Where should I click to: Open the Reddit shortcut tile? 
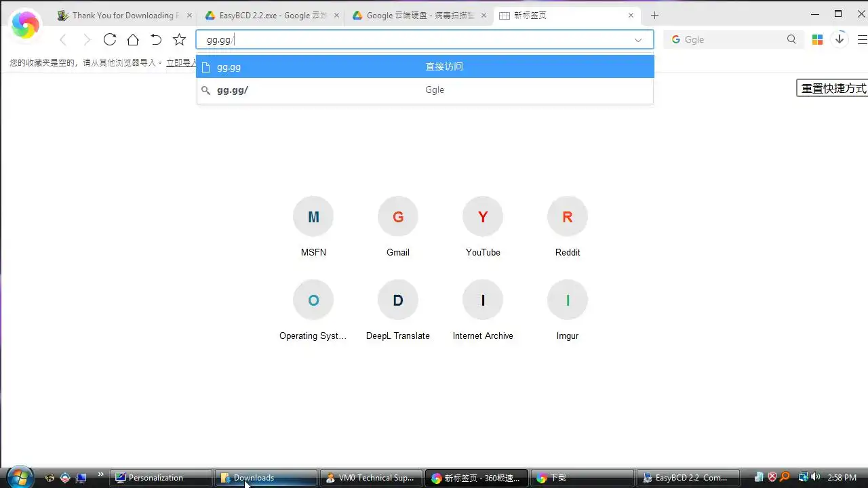coord(568,226)
